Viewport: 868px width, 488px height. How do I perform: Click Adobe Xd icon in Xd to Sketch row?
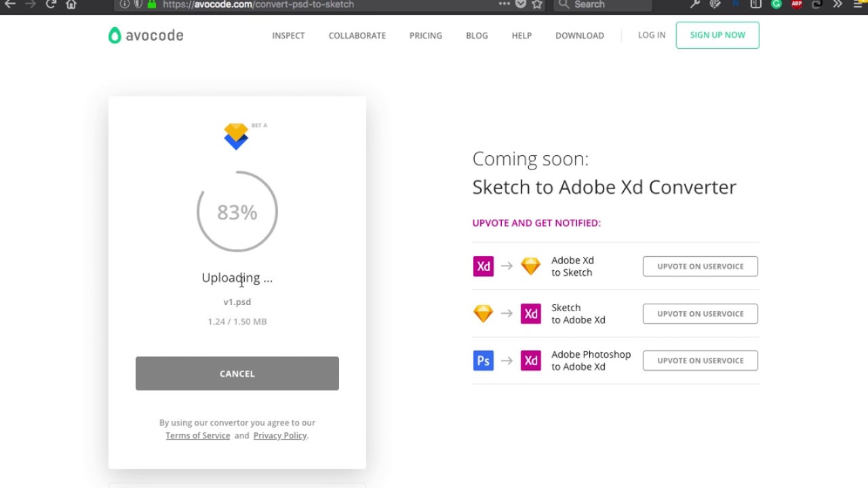[x=484, y=266]
